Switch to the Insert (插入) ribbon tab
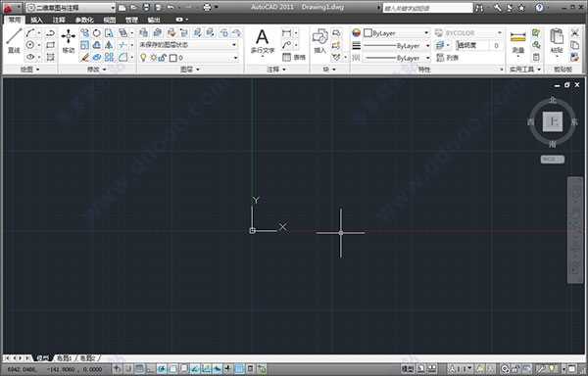The width and height of the screenshot is (588, 376). coord(37,20)
